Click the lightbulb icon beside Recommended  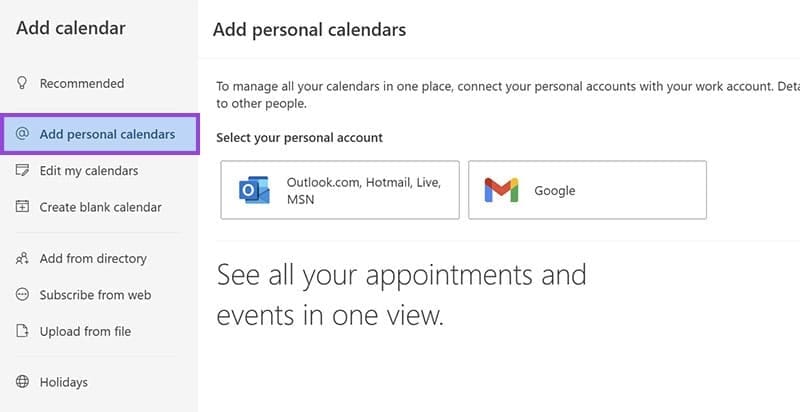tap(22, 83)
